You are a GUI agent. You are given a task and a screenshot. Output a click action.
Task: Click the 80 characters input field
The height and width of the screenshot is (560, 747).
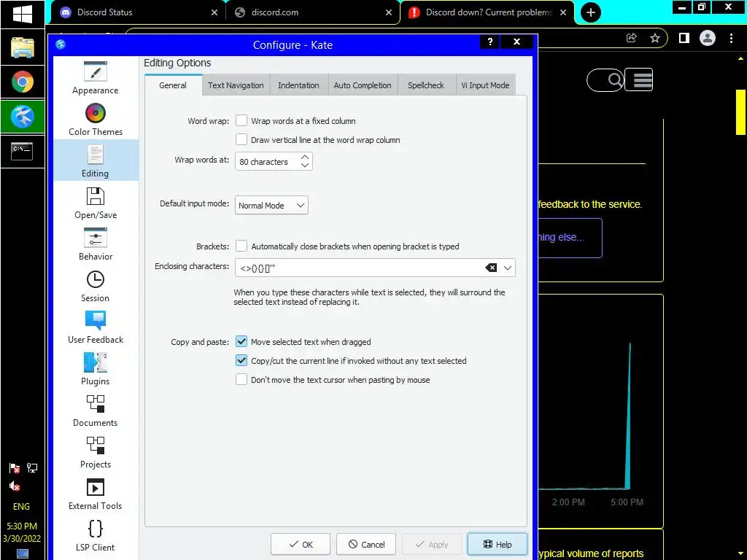point(267,161)
